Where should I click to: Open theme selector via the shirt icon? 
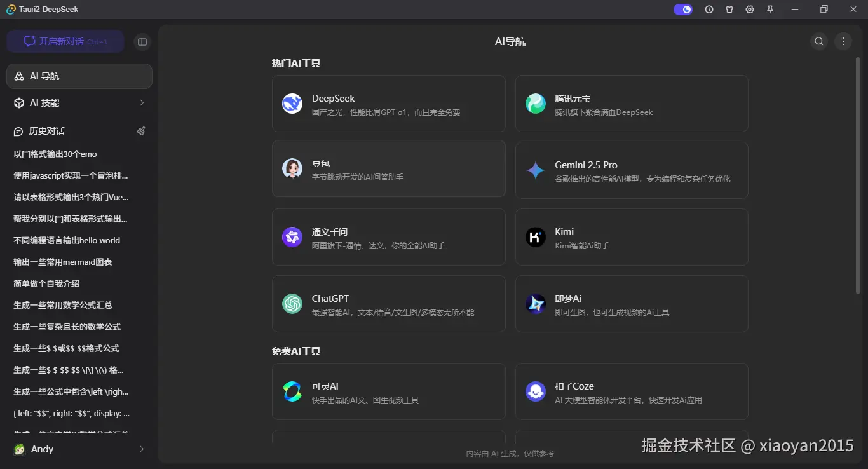pos(729,9)
